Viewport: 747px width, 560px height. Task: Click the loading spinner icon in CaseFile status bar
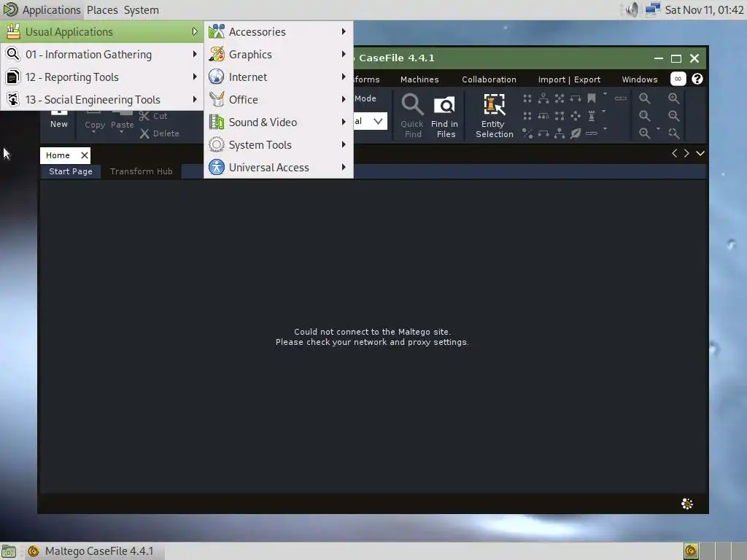tap(687, 504)
